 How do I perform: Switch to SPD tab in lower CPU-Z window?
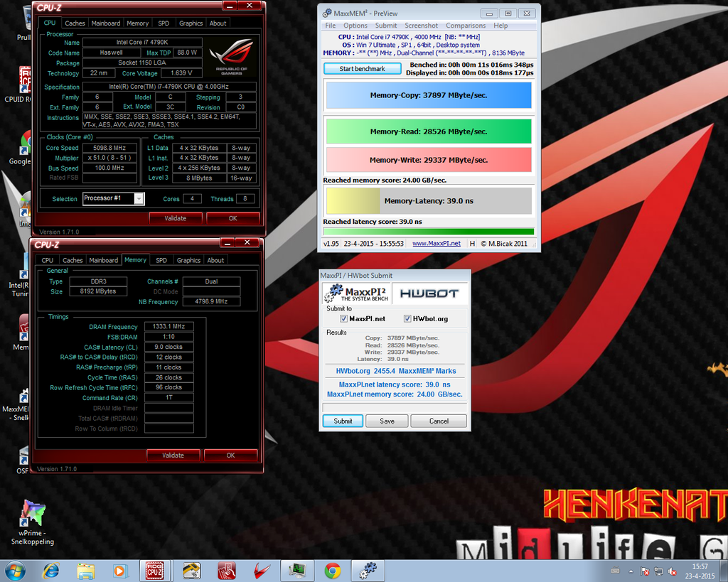pos(161,260)
